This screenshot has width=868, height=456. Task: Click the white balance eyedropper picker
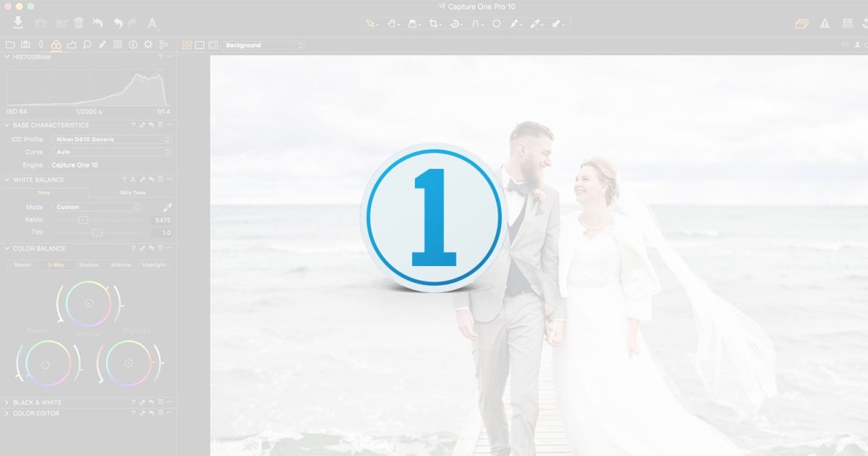point(167,207)
